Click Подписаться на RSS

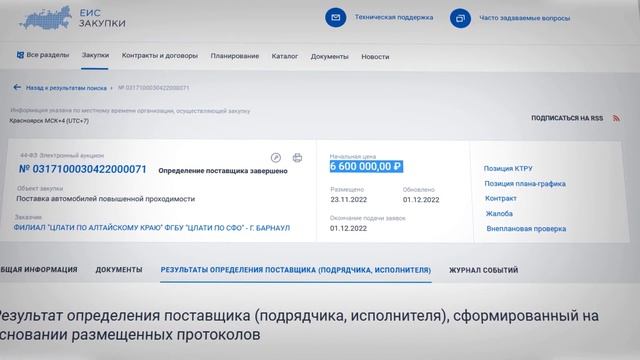click(x=567, y=118)
